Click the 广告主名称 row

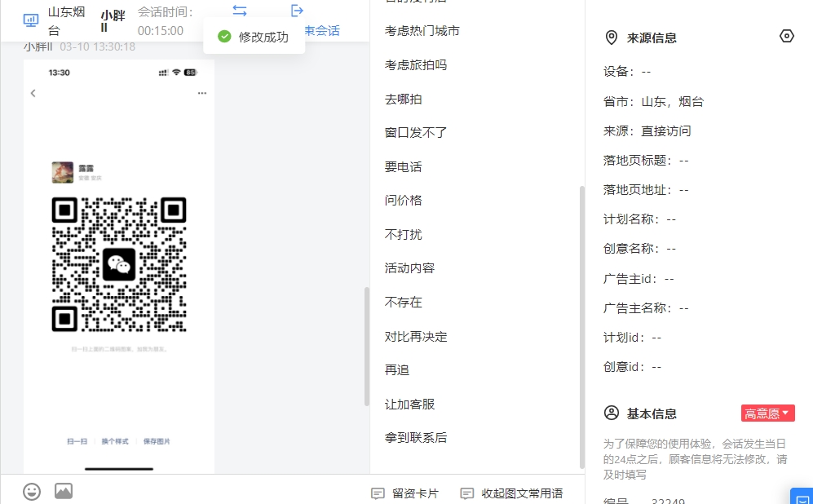coord(646,308)
